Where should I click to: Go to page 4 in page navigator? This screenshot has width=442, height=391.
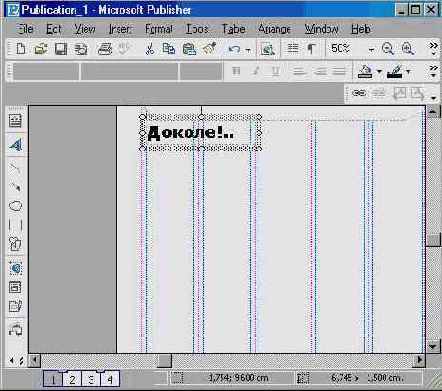(x=110, y=379)
